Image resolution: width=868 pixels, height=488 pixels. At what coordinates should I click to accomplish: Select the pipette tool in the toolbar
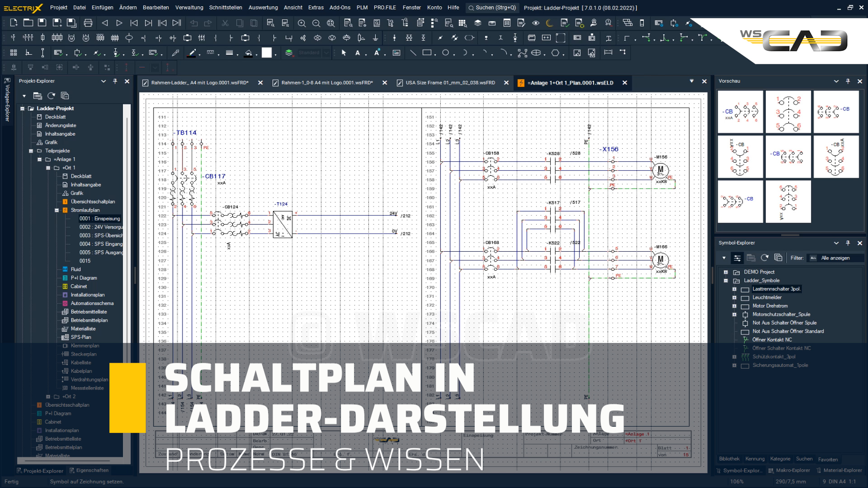175,53
